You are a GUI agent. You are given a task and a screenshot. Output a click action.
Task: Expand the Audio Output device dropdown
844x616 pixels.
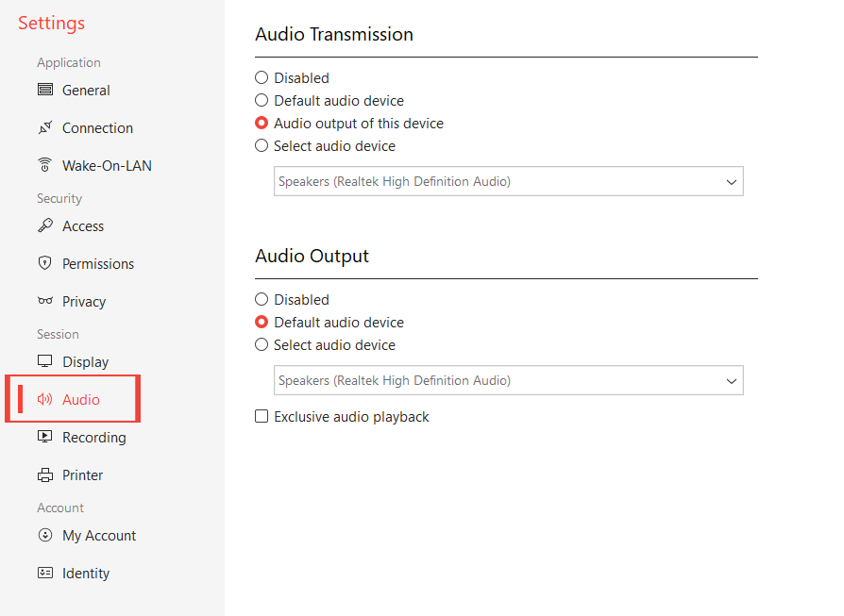[508, 380]
